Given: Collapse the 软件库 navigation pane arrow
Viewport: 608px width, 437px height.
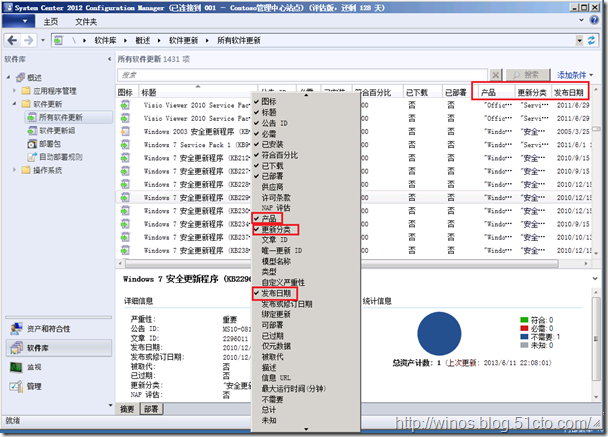Looking at the screenshot, I should click(x=109, y=59).
